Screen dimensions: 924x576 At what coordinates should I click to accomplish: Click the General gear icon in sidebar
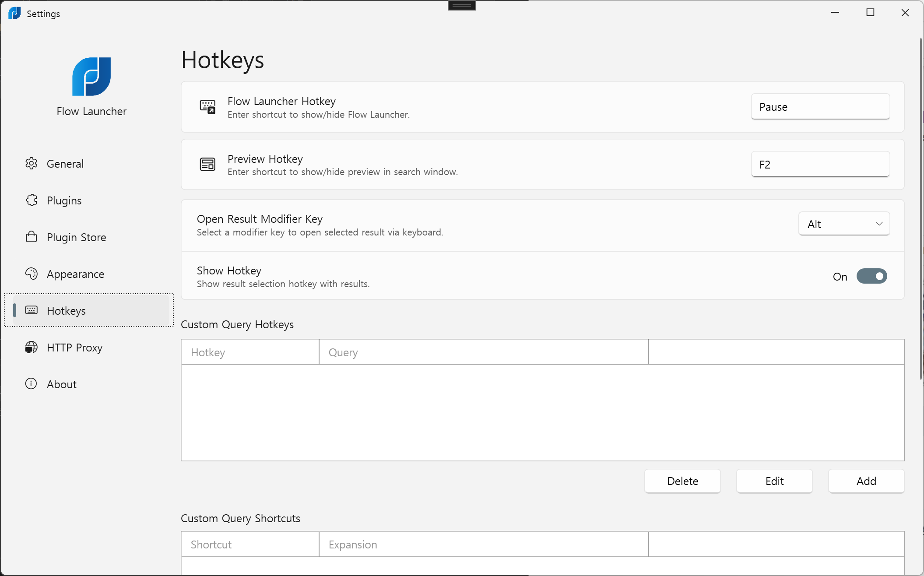pos(31,164)
